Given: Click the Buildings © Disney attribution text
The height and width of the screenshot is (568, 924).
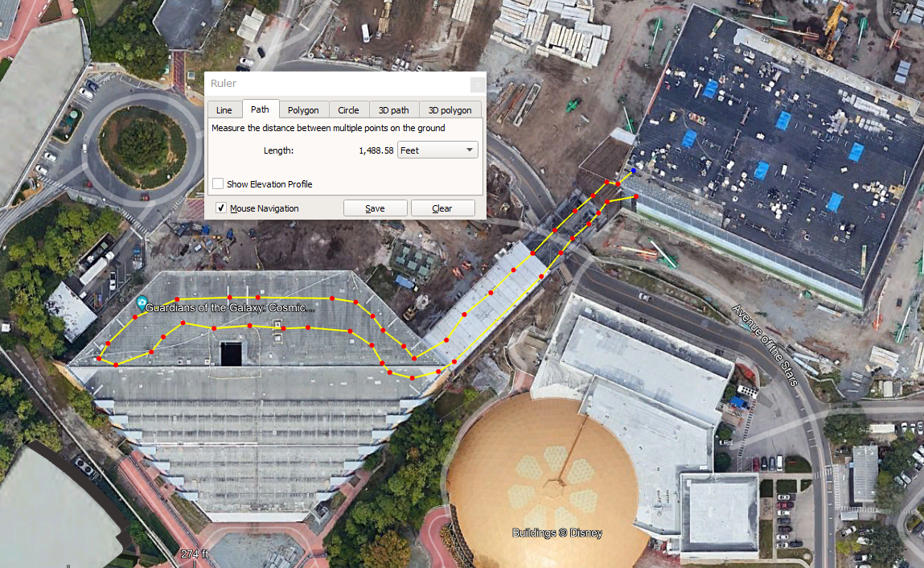Looking at the screenshot, I should click(x=557, y=533).
